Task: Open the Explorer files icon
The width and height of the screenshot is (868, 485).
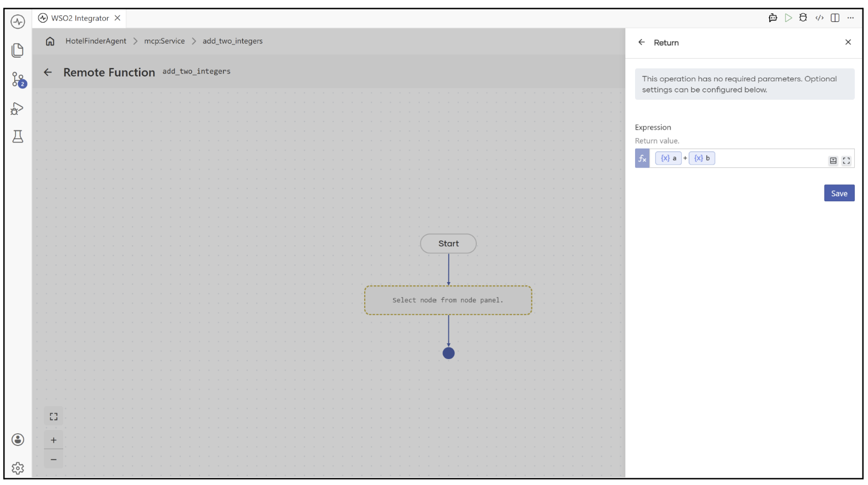Action: 18,50
